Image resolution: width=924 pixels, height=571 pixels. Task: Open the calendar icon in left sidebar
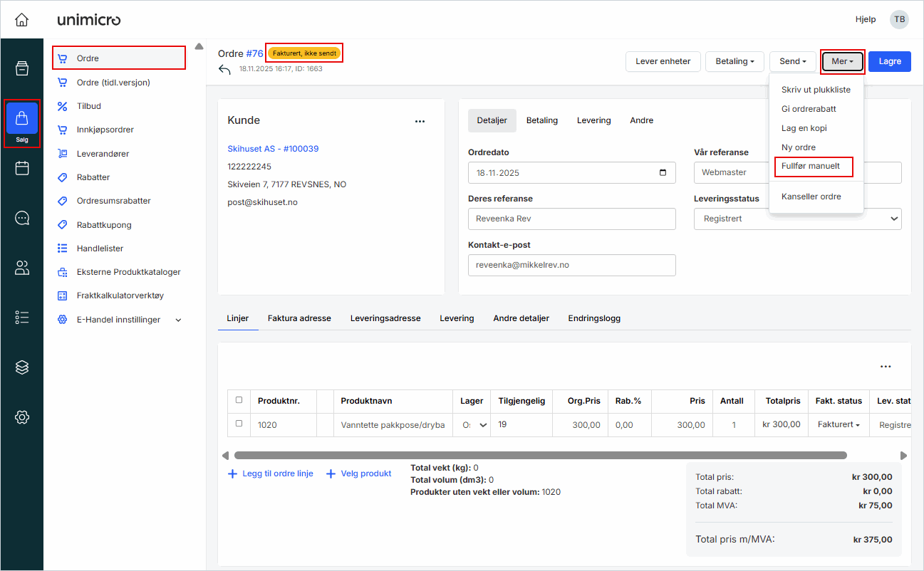click(22, 169)
